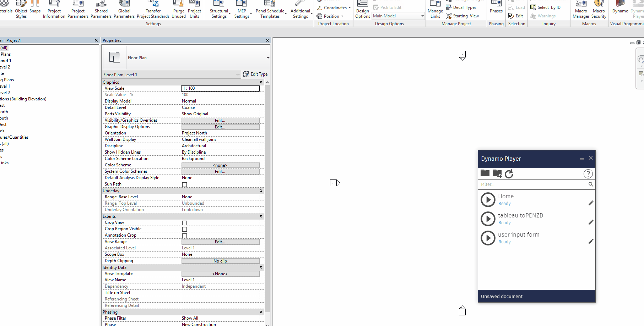Edit inputs for user input form script
Viewport: 644px width, 326px height.
591,241
